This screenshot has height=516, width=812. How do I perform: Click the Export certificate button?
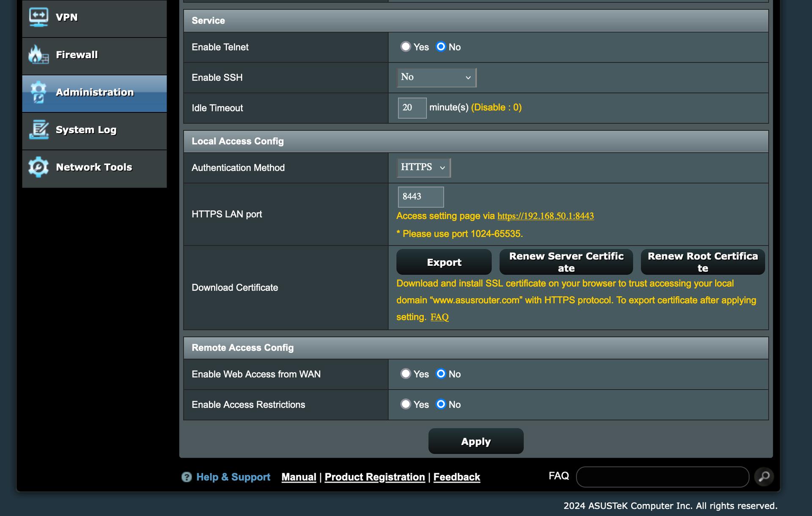[444, 262]
